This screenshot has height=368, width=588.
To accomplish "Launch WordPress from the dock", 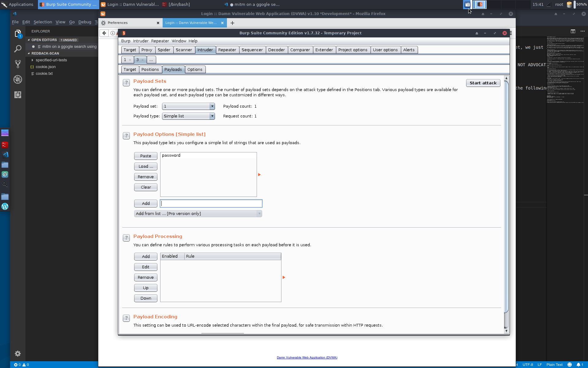I will click(5, 206).
